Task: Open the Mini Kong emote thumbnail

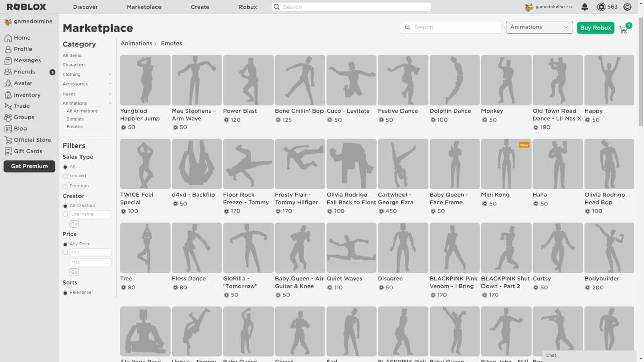Action: [506, 164]
